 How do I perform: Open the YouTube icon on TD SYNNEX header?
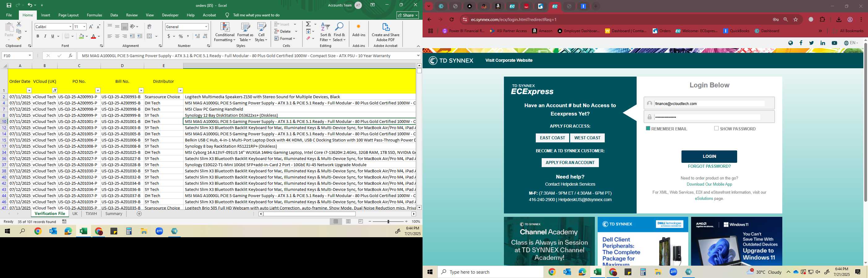[x=834, y=43]
